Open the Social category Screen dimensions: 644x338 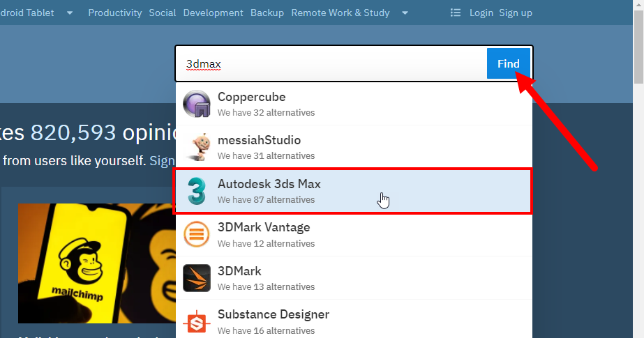[163, 13]
